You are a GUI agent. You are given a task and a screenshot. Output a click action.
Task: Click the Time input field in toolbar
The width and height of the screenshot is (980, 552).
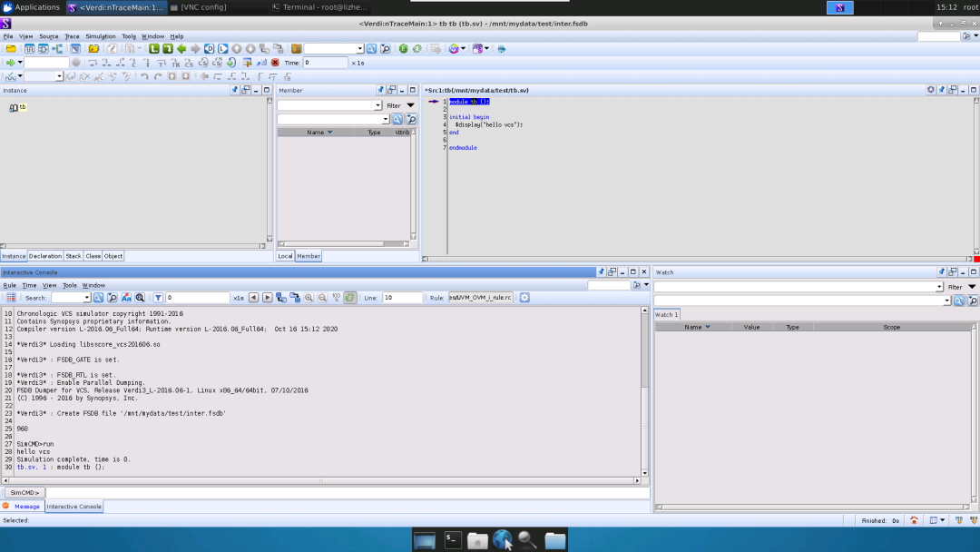tap(325, 63)
